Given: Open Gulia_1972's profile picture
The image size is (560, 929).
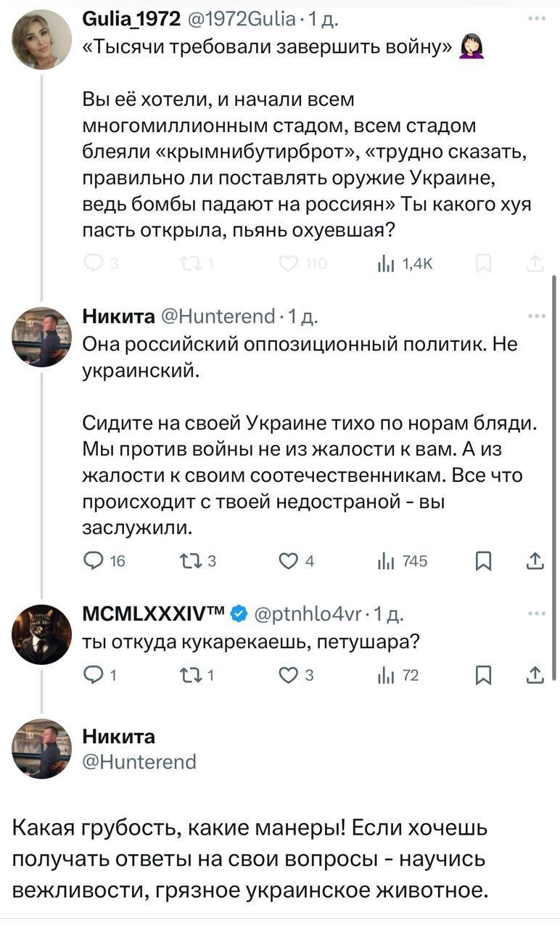Looking at the screenshot, I should [x=41, y=40].
